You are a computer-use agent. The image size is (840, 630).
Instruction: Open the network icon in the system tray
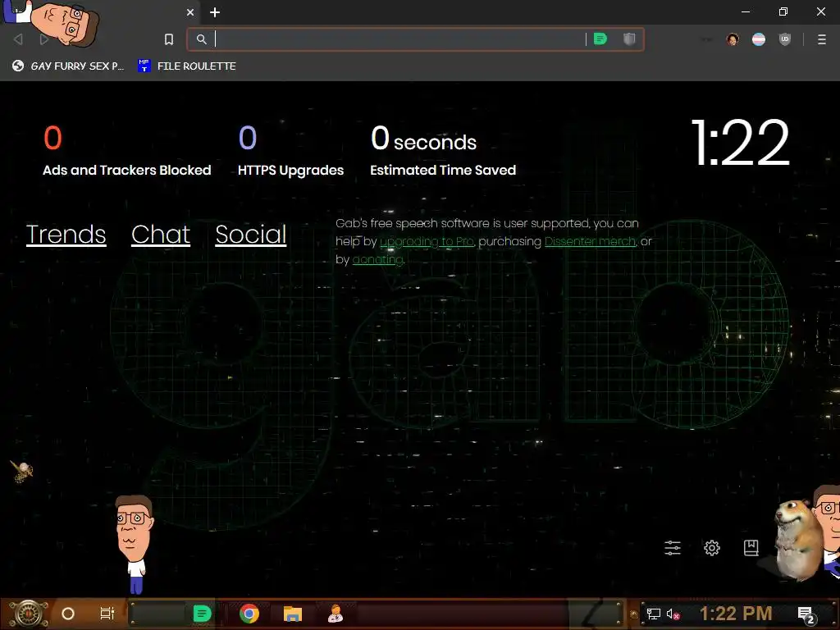click(654, 614)
